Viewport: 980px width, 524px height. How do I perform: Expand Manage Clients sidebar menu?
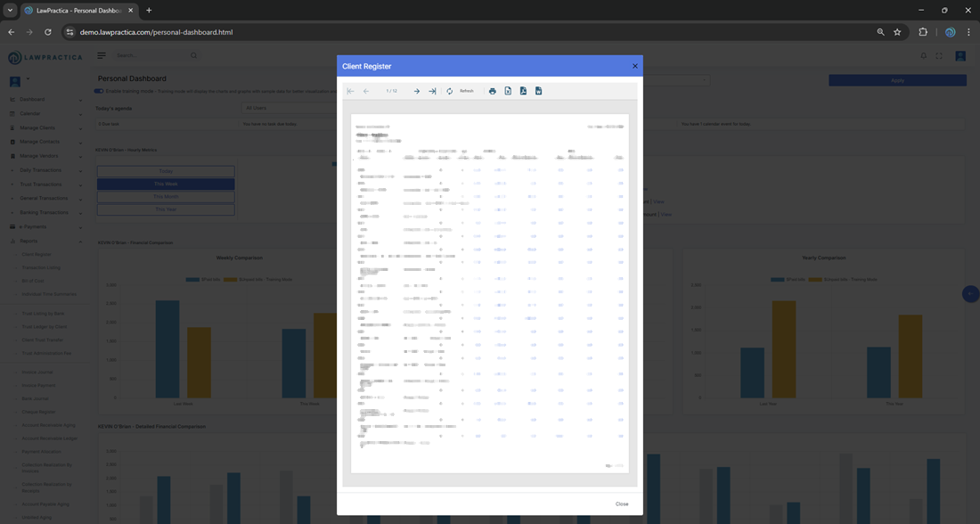tap(45, 127)
